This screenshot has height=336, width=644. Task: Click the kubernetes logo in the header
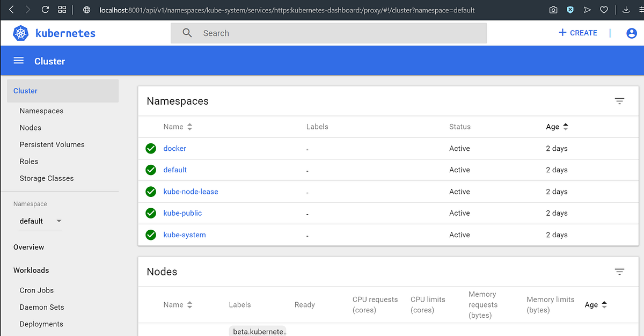20,33
